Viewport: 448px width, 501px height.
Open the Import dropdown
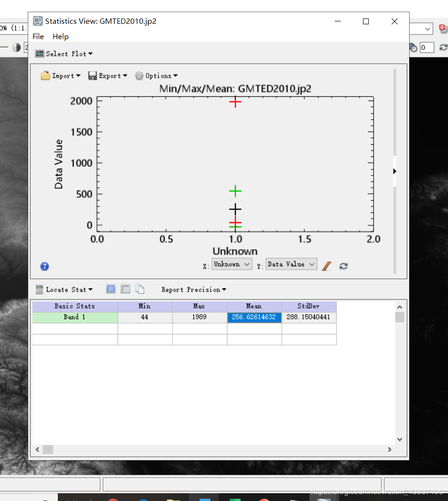(x=61, y=76)
